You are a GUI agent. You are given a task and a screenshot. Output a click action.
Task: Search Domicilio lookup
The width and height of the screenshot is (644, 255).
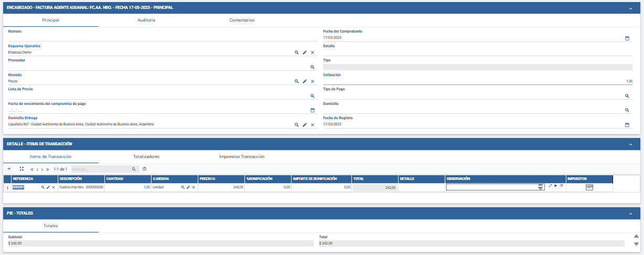pyautogui.click(x=627, y=110)
